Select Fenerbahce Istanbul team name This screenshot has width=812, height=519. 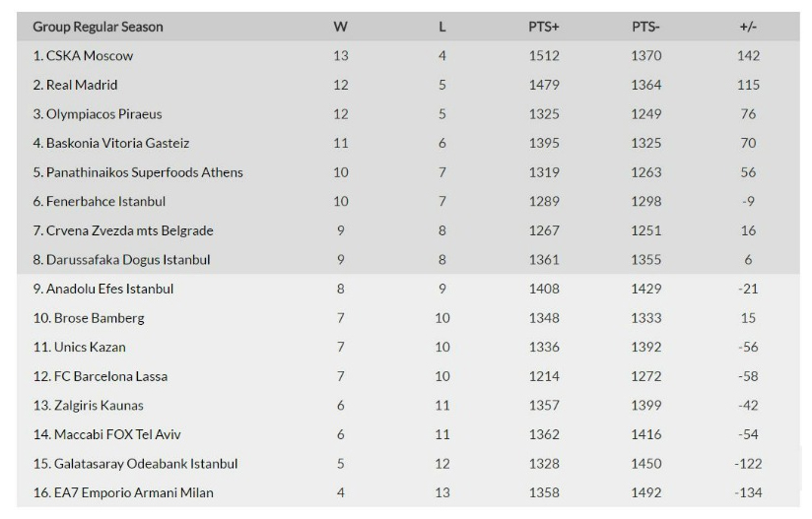pyautogui.click(x=99, y=201)
